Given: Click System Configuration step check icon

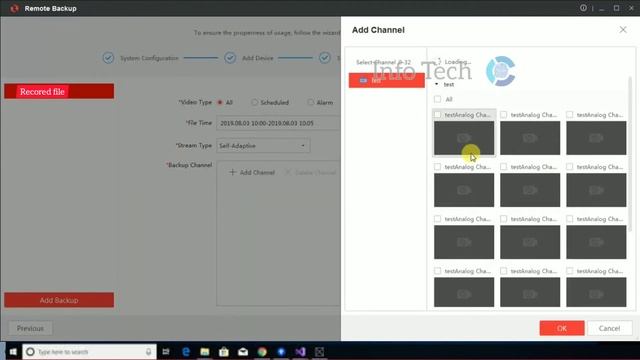Looking at the screenshot, I should pos(108,58).
